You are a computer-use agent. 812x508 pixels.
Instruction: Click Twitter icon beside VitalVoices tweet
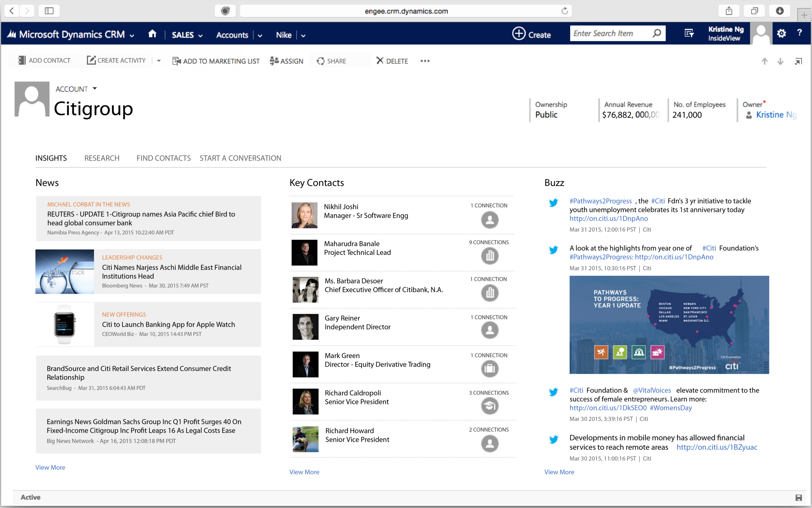pyautogui.click(x=553, y=392)
